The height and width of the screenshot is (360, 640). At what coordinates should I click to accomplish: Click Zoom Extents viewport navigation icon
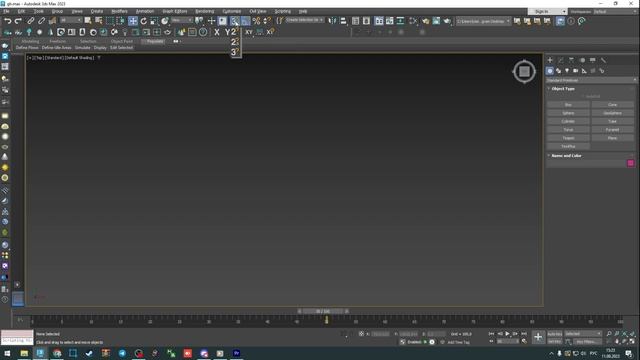(x=624, y=334)
